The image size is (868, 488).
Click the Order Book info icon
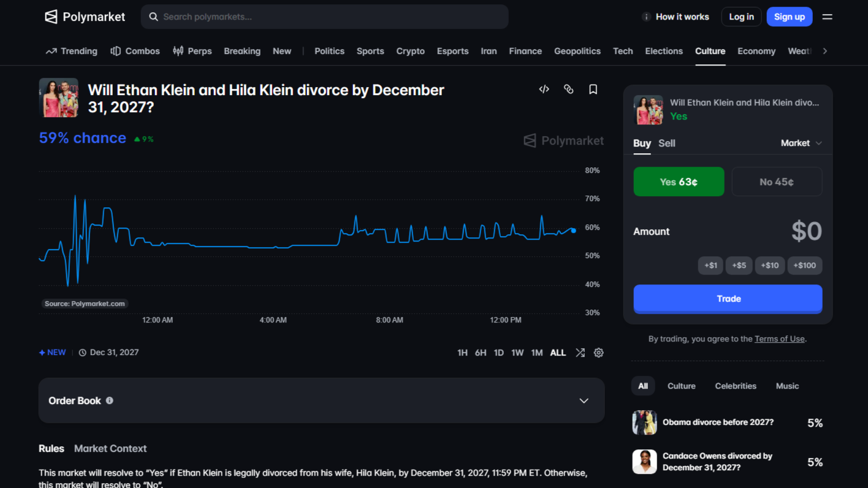(x=110, y=400)
